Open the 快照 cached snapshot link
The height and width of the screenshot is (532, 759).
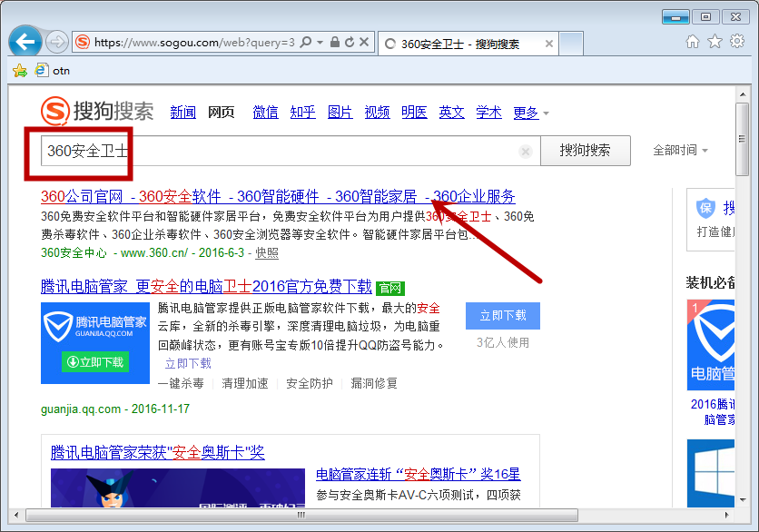(267, 252)
